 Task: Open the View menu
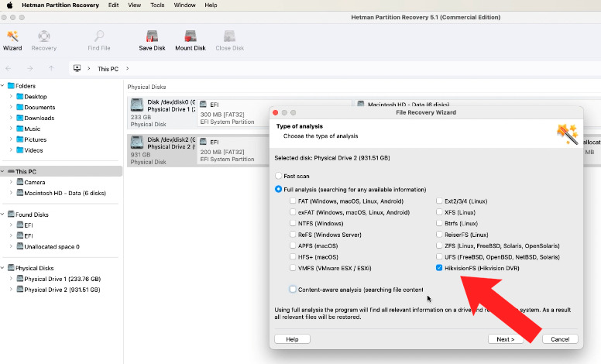point(135,5)
